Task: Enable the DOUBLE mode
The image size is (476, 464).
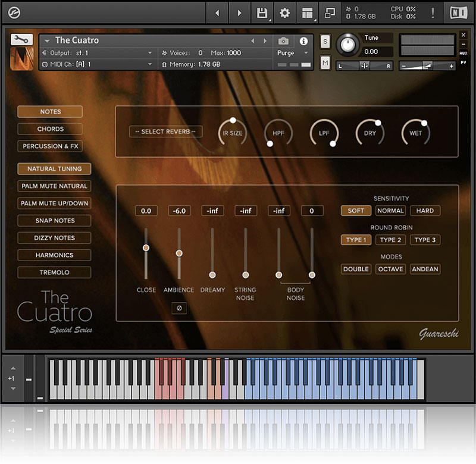Action: click(x=356, y=269)
